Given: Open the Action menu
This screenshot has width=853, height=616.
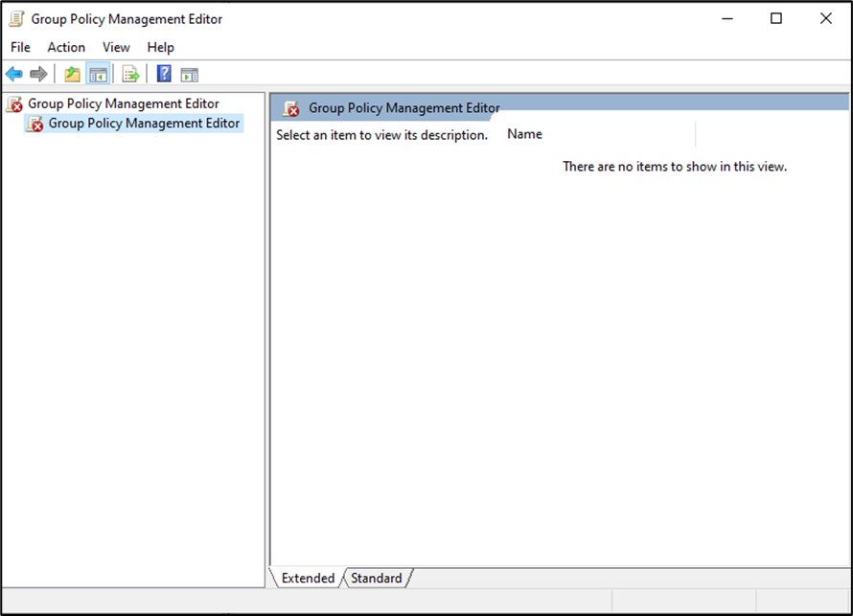Looking at the screenshot, I should tap(66, 47).
